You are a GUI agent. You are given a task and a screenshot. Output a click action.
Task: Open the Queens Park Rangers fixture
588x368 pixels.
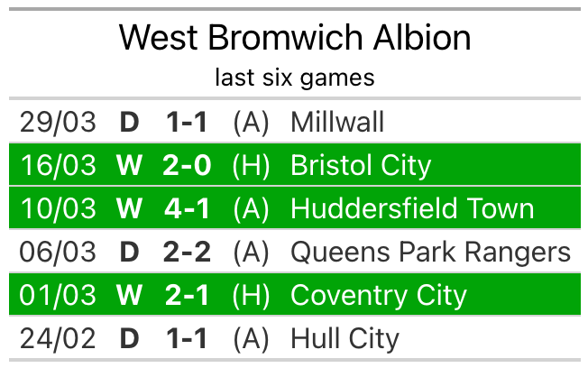coord(295,252)
